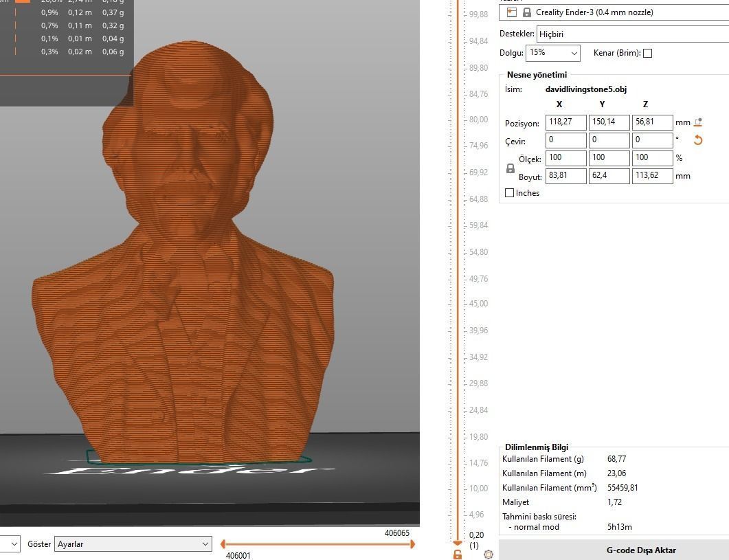This screenshot has width=729, height=560.
Task: Click the right handle of the horizontal move slider
Action: coord(412,544)
